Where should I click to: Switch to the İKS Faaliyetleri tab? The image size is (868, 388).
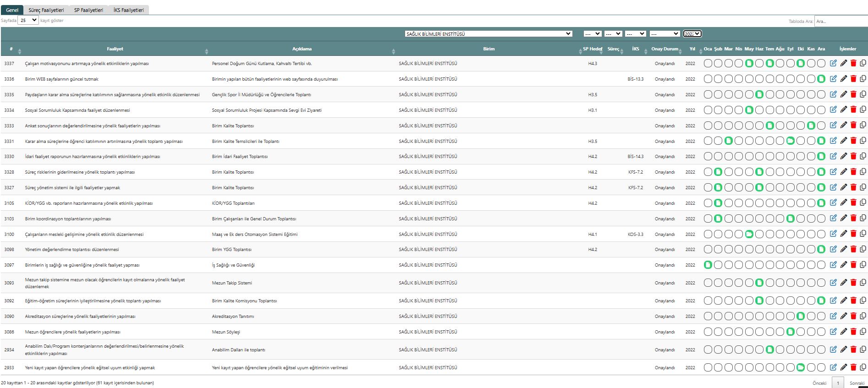tap(129, 10)
